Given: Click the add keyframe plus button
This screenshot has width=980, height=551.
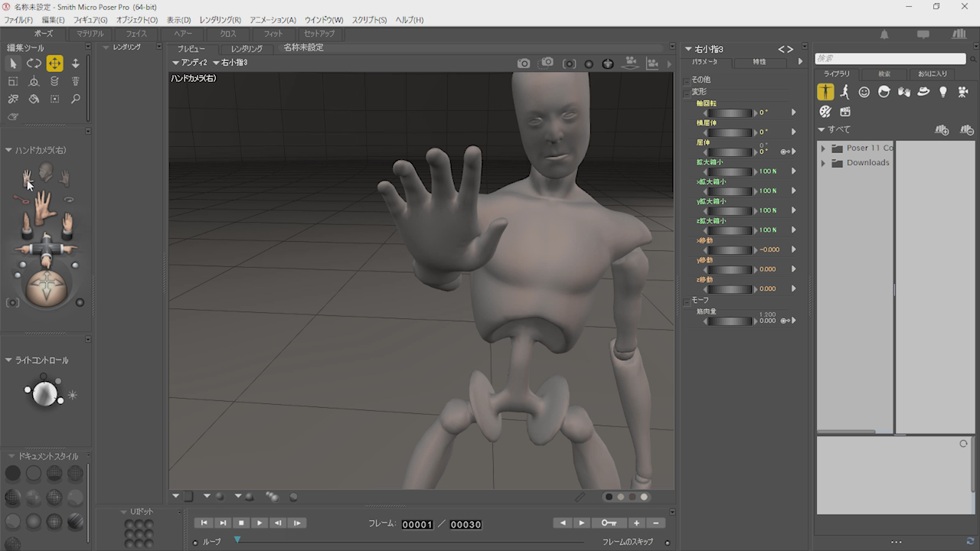Looking at the screenshot, I should (635, 523).
